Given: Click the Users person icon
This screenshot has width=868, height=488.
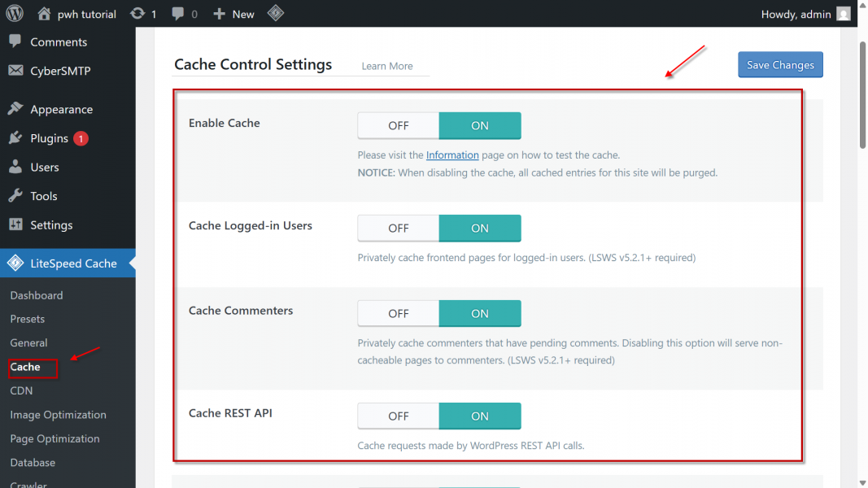Looking at the screenshot, I should click(x=15, y=167).
